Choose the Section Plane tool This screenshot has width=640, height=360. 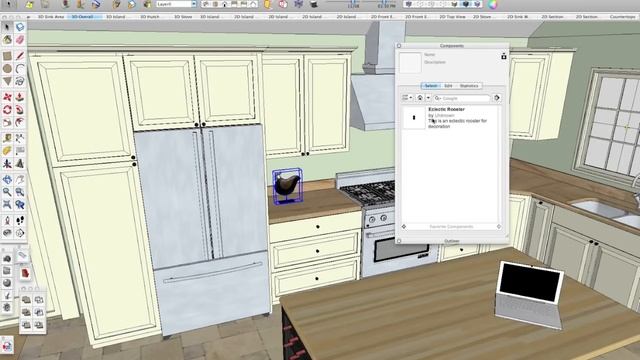(x=20, y=233)
